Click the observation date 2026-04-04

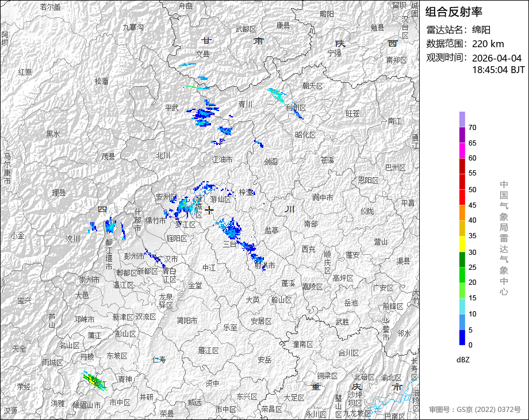click(x=497, y=58)
